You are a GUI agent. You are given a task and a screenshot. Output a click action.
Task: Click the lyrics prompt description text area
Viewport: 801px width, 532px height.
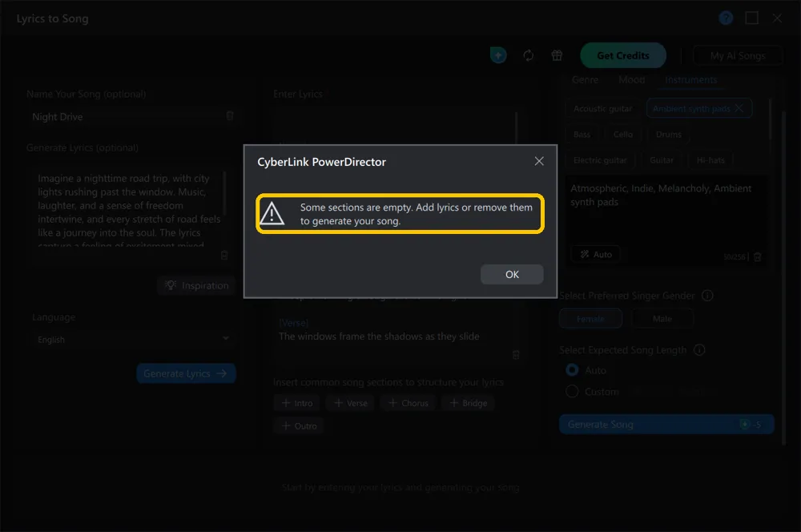coord(128,211)
